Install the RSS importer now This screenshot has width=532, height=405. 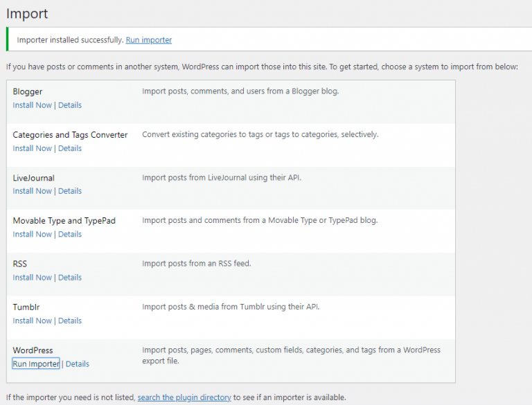(x=33, y=278)
